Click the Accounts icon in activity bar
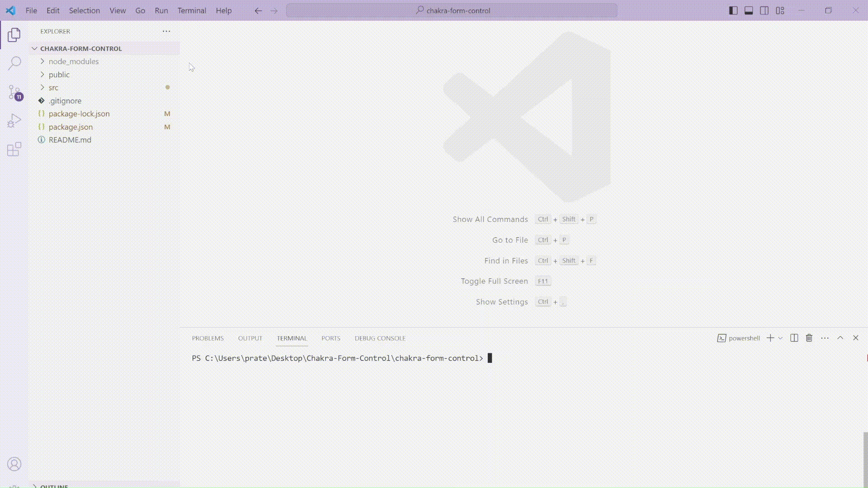Screen dimensions: 868x488 14,464
